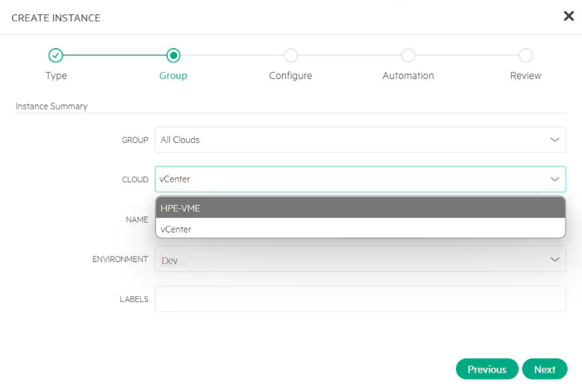Click the Automation step circle
The width and height of the screenshot is (582, 392).
pyautogui.click(x=408, y=55)
